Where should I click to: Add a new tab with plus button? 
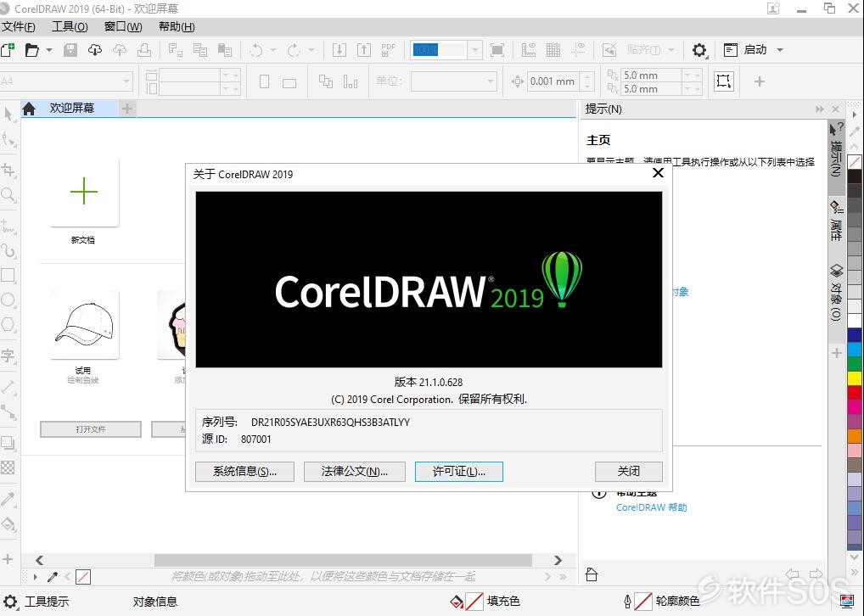(127, 109)
